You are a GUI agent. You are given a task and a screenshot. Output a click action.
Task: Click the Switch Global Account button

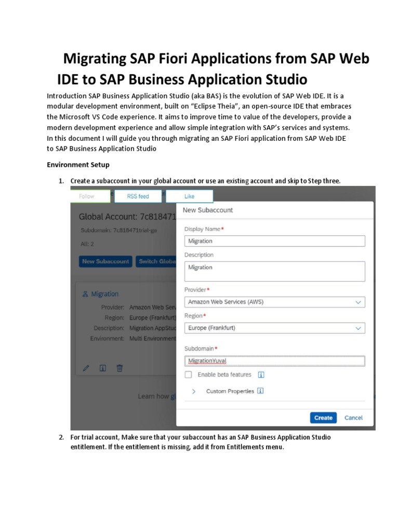156,261
